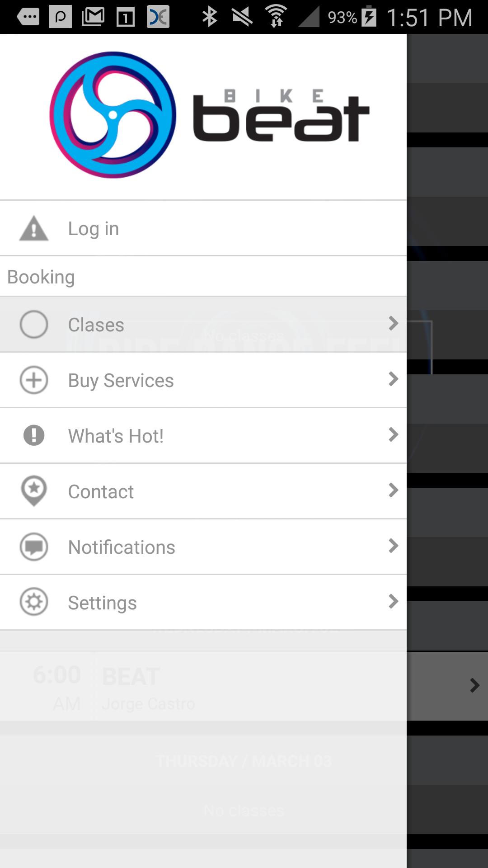Open the Notifications text label
488x868 pixels.
(x=122, y=547)
